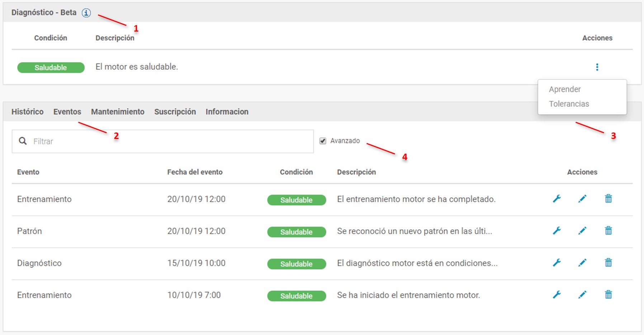This screenshot has height=335, width=644.
Task: Delete the Diagnóstico event using trash icon
Action: pos(609,262)
